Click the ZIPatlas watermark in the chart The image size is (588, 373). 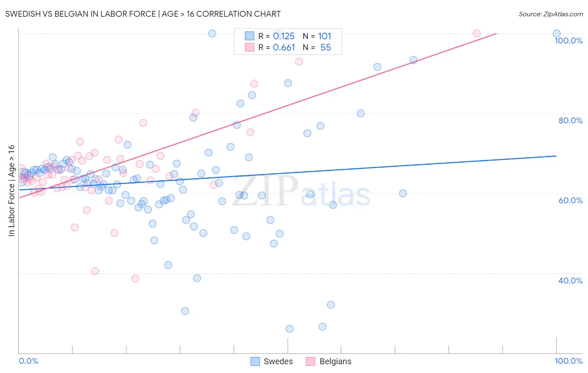(301, 192)
